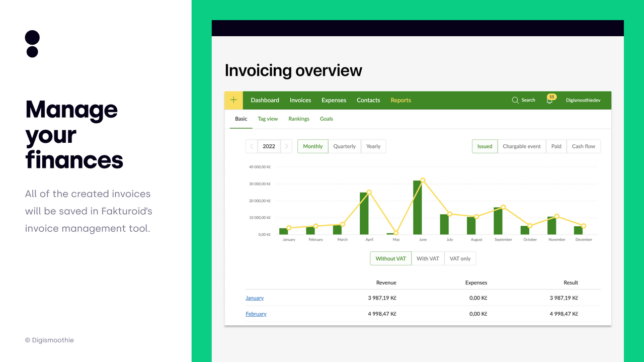Select the Yearly period toggle
644x362 pixels.
(373, 146)
